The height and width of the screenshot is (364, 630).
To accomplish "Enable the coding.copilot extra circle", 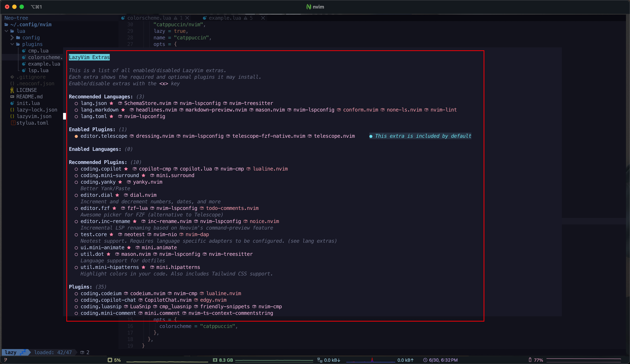I will [76, 169].
